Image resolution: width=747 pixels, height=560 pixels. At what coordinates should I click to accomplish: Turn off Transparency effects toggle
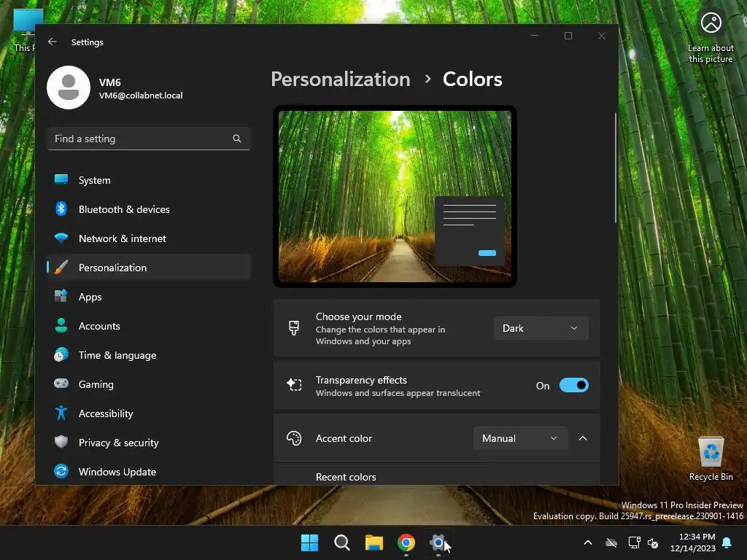coord(573,385)
